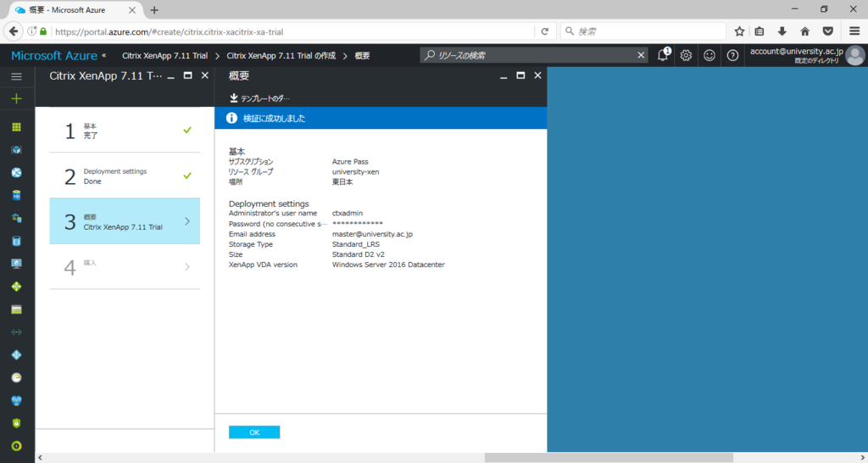Open the Azure notifications bell
This screenshot has height=463, width=868.
[663, 55]
